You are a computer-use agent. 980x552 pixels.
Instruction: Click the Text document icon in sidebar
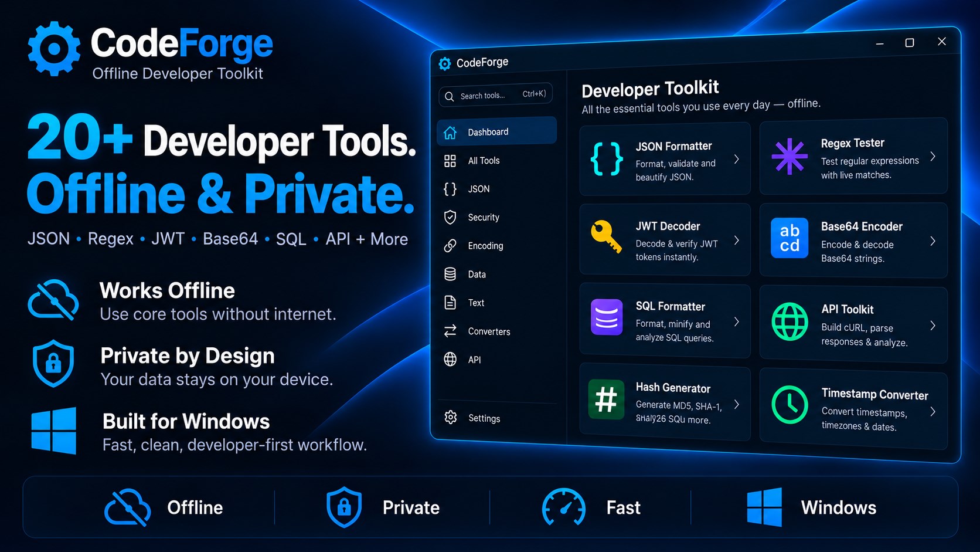click(x=450, y=303)
